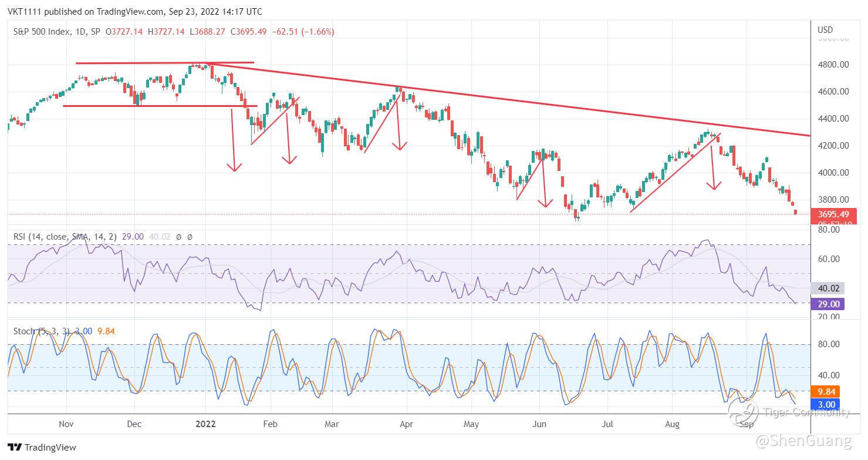This screenshot has width=868, height=460.
Task: Click the blue 3.00 tag on the Stoch axis
Action: pyautogui.click(x=826, y=404)
